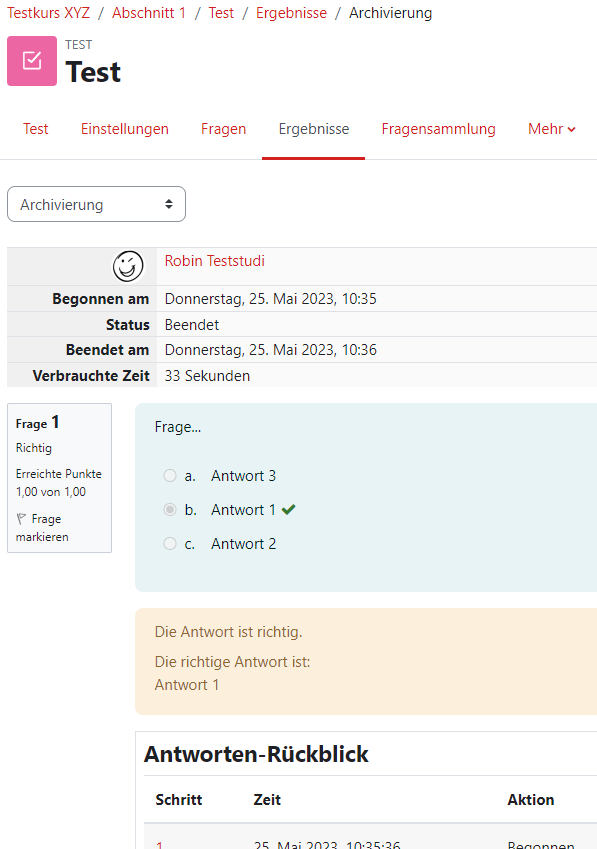Click the flag icon beside Frage markieren
Image resolution: width=597 pixels, height=849 pixels.
21,519
